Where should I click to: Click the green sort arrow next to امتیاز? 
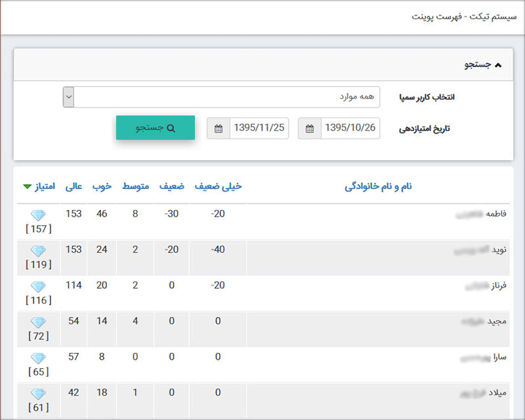[x=26, y=186]
